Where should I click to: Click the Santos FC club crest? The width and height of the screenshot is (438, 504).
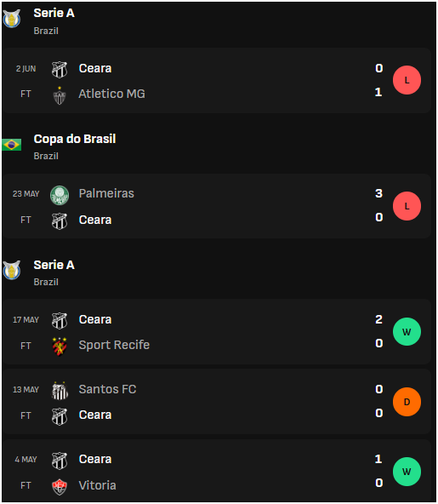(x=60, y=391)
